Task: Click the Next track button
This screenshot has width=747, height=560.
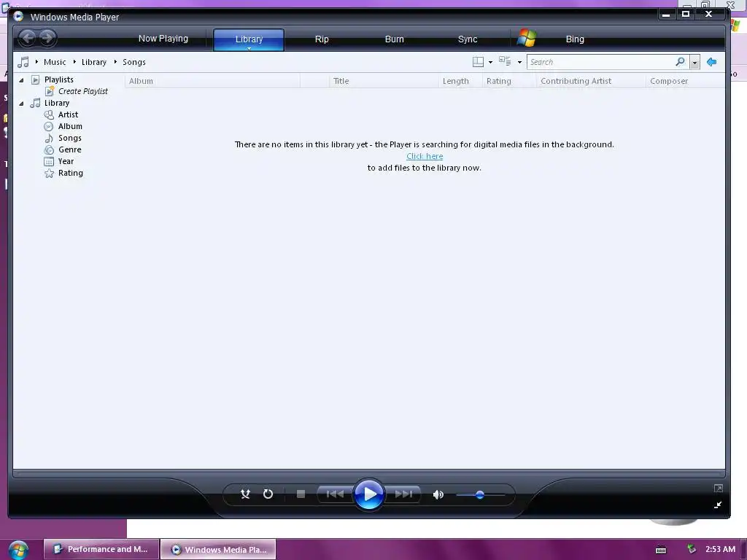Action: (x=403, y=494)
